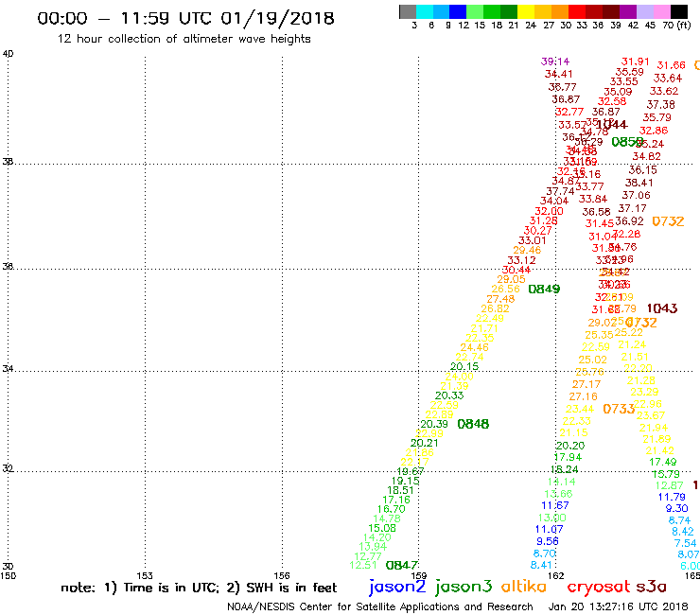Click the s3a time stamp '1043'
This screenshot has height=615, width=700.
[x=662, y=308]
